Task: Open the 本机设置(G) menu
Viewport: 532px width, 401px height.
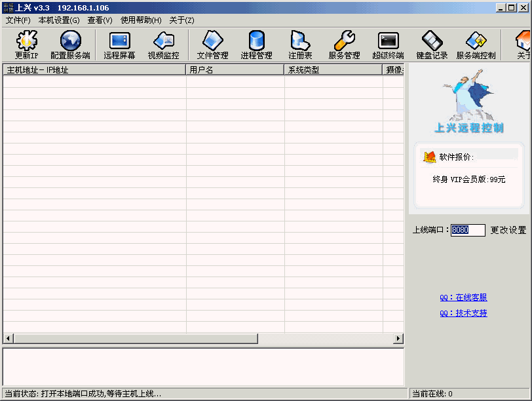Action: click(59, 20)
